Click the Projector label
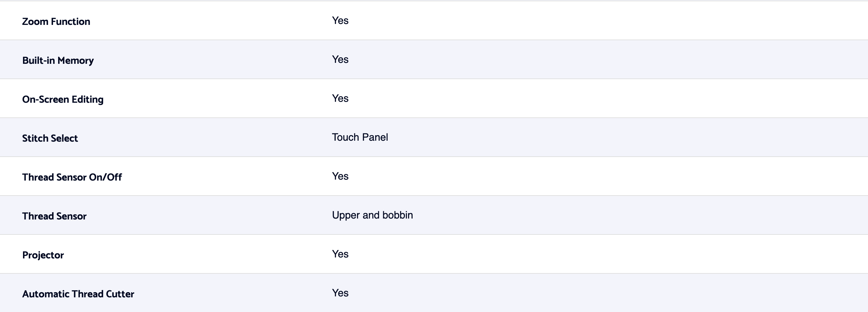 tap(43, 255)
